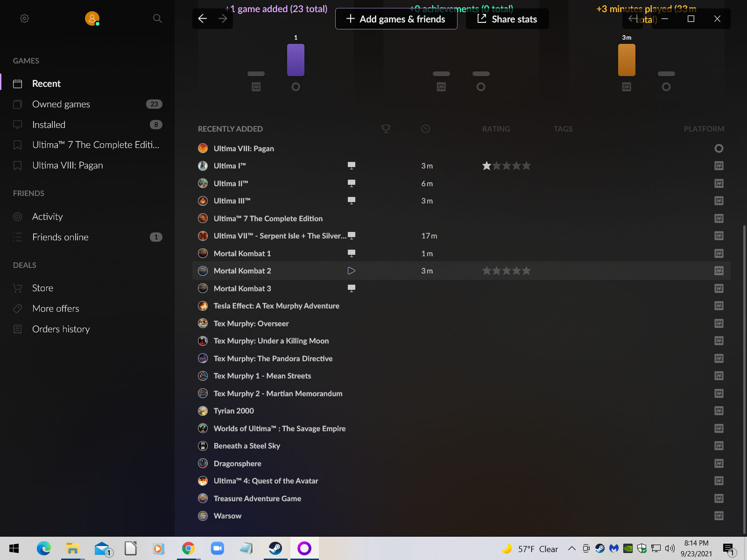Open Steam from the taskbar
Image resolution: width=747 pixels, height=560 pixels.
click(x=275, y=548)
